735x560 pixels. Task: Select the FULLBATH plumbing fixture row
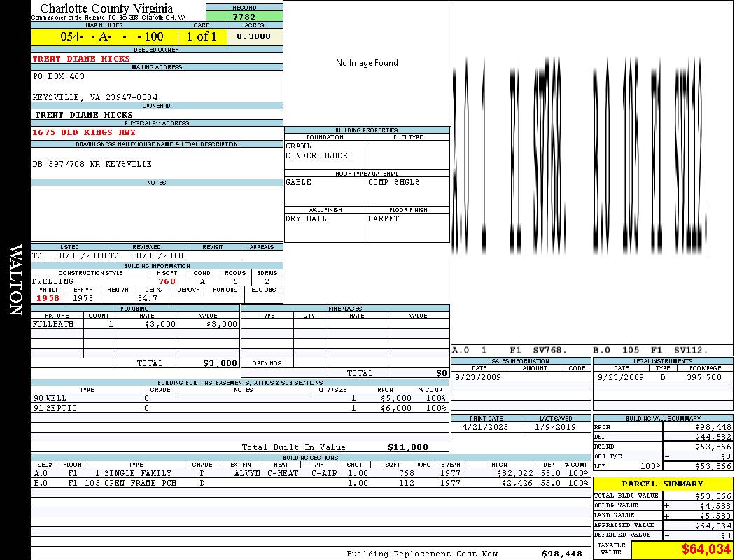pyautogui.click(x=135, y=324)
